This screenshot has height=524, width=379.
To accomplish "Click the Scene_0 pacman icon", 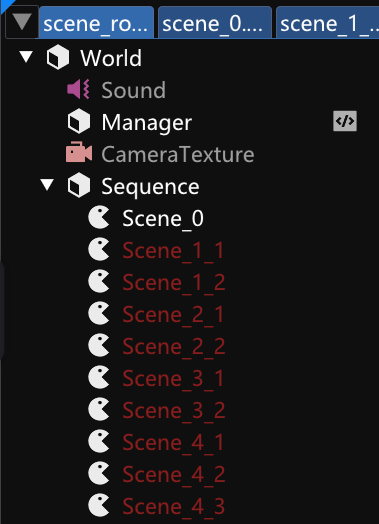I will pyautogui.click(x=99, y=218).
